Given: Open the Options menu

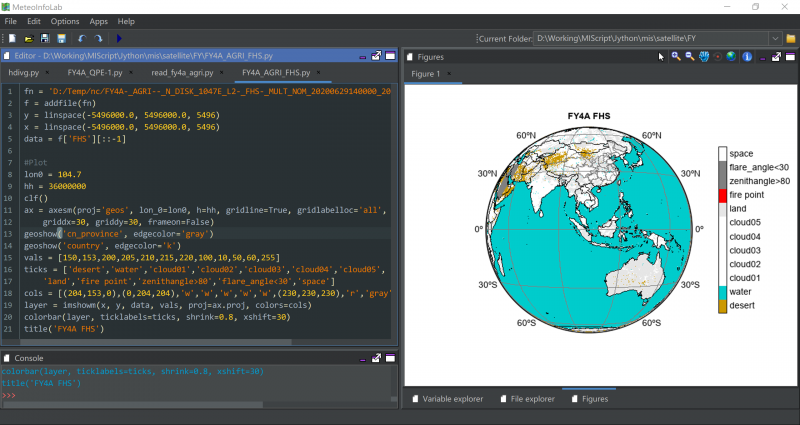Looking at the screenshot, I should pos(65,21).
